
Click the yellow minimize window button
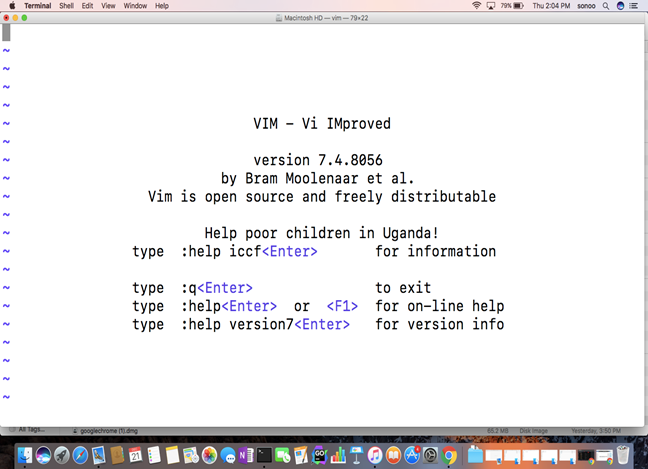[15, 18]
